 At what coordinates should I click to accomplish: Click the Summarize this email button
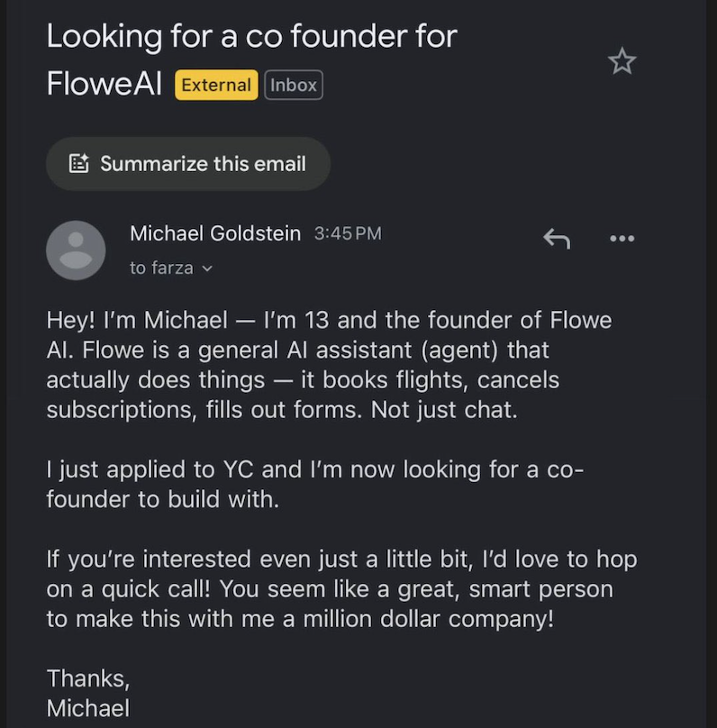(x=188, y=164)
